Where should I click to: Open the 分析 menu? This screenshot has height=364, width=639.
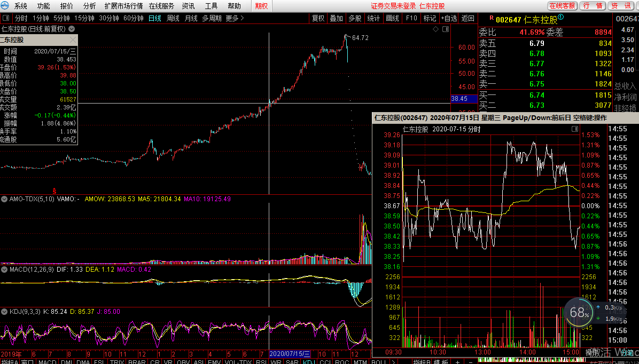point(89,6)
